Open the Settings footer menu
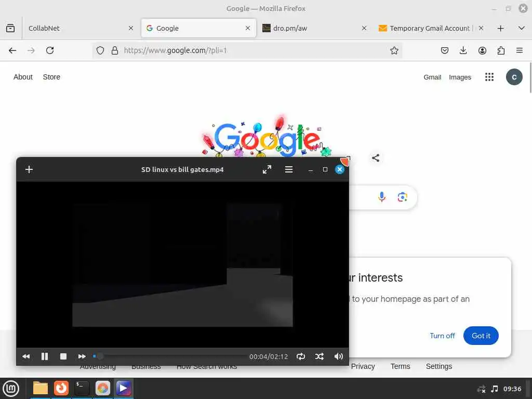This screenshot has height=399, width=532. pyautogui.click(x=438, y=366)
